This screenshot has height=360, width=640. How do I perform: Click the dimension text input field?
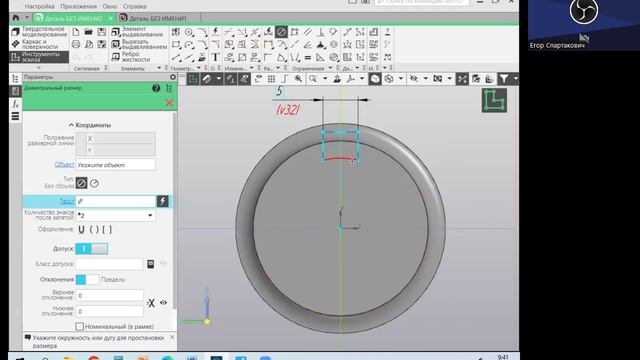pos(116,201)
